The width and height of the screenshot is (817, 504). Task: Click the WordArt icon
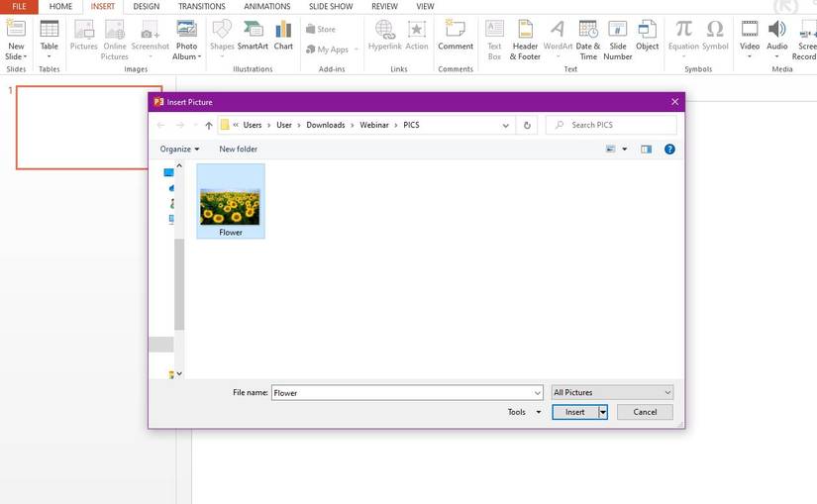pyautogui.click(x=558, y=29)
